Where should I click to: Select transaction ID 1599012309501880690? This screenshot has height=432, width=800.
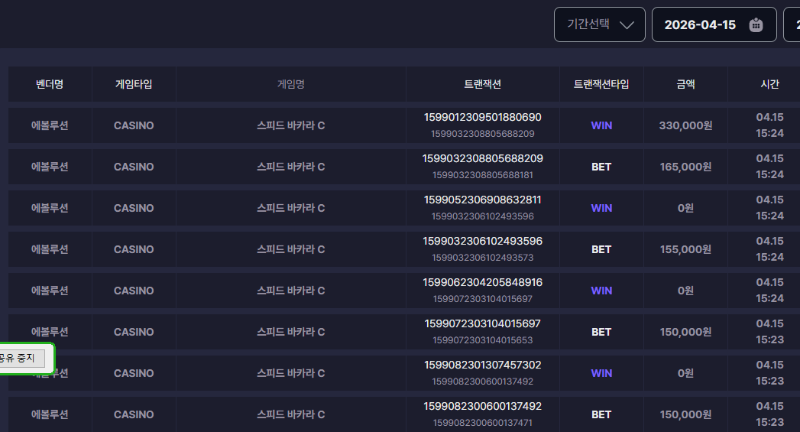482,117
